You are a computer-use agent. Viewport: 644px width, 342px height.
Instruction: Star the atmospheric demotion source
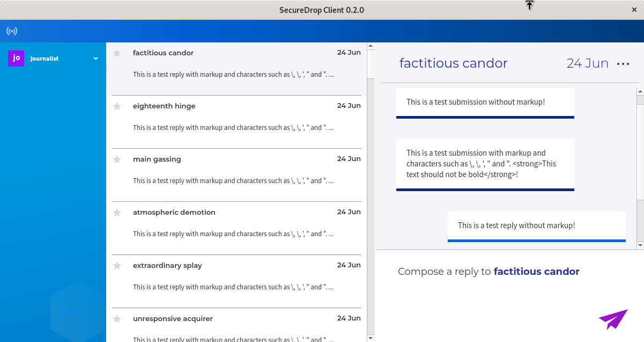tap(117, 213)
